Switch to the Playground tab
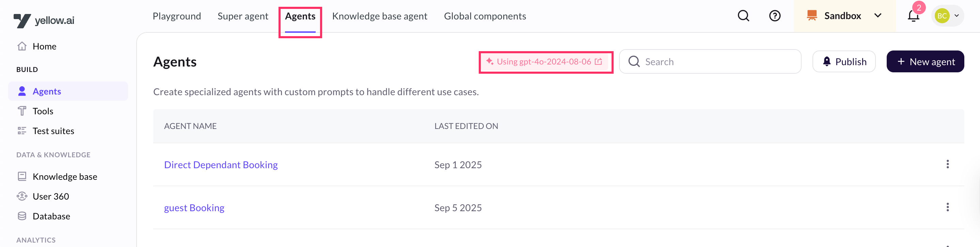The width and height of the screenshot is (980, 247). (x=176, y=16)
